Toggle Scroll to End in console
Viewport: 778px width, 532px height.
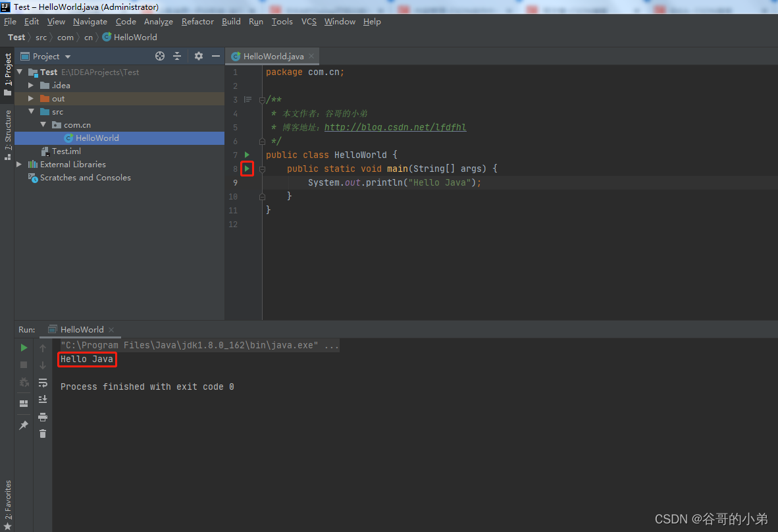(x=43, y=400)
